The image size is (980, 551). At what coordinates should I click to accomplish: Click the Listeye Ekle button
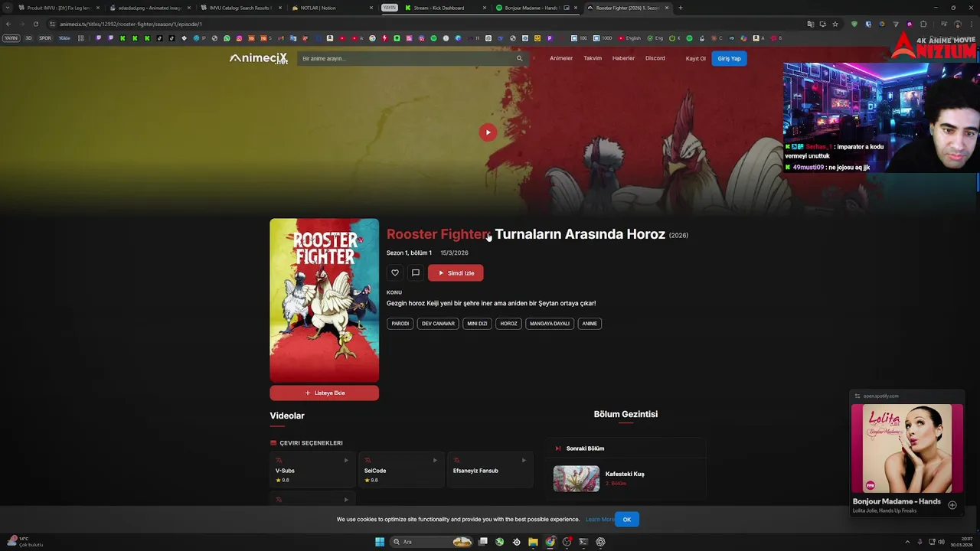pos(324,393)
